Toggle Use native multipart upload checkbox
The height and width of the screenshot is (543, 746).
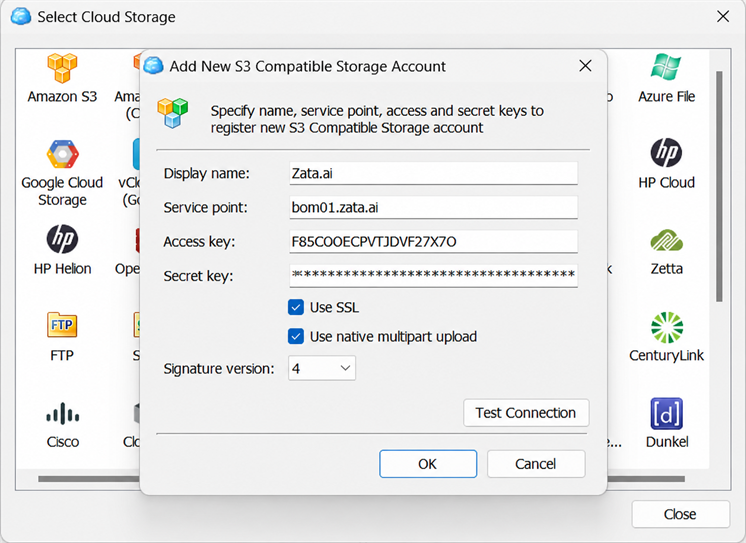pos(295,336)
